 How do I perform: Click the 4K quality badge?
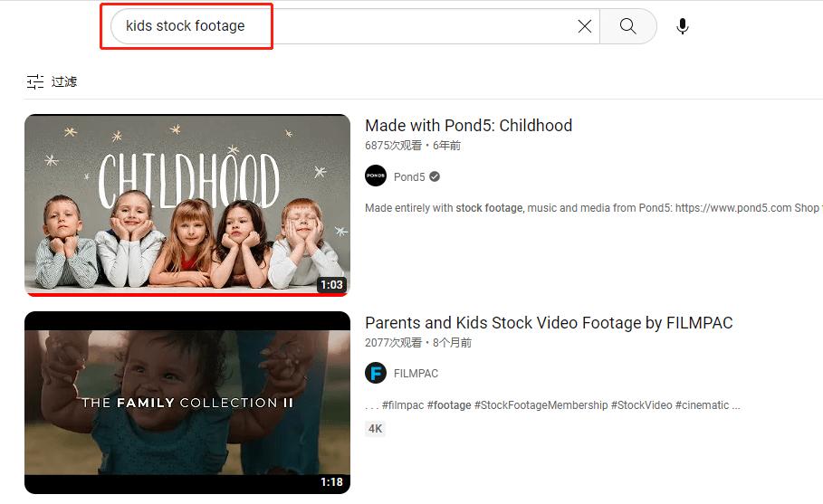[375, 429]
